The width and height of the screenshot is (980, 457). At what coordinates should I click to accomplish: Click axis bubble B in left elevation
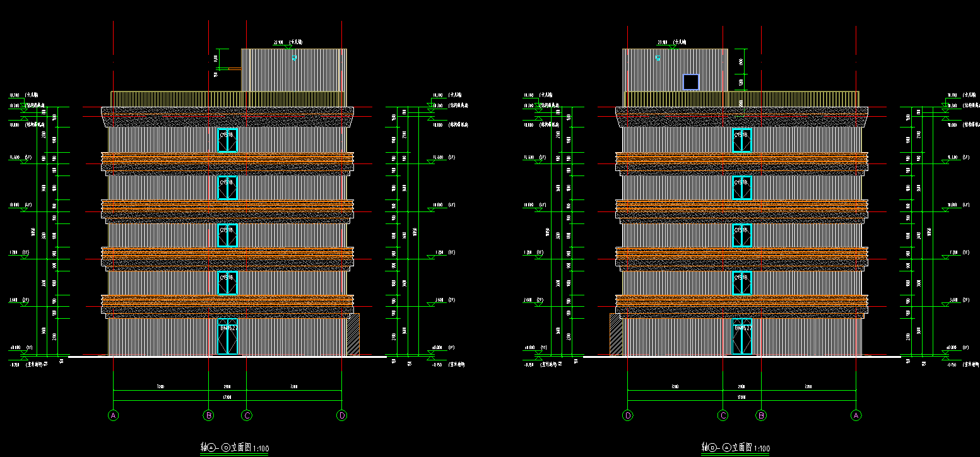[x=208, y=415]
